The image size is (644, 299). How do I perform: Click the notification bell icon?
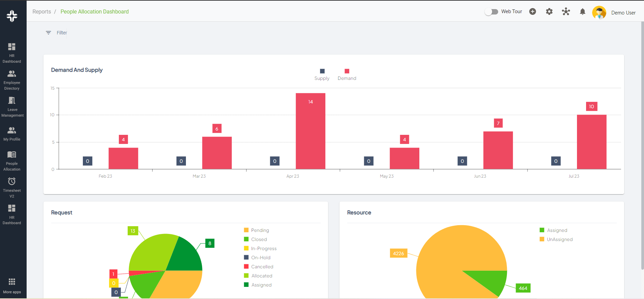click(x=582, y=12)
